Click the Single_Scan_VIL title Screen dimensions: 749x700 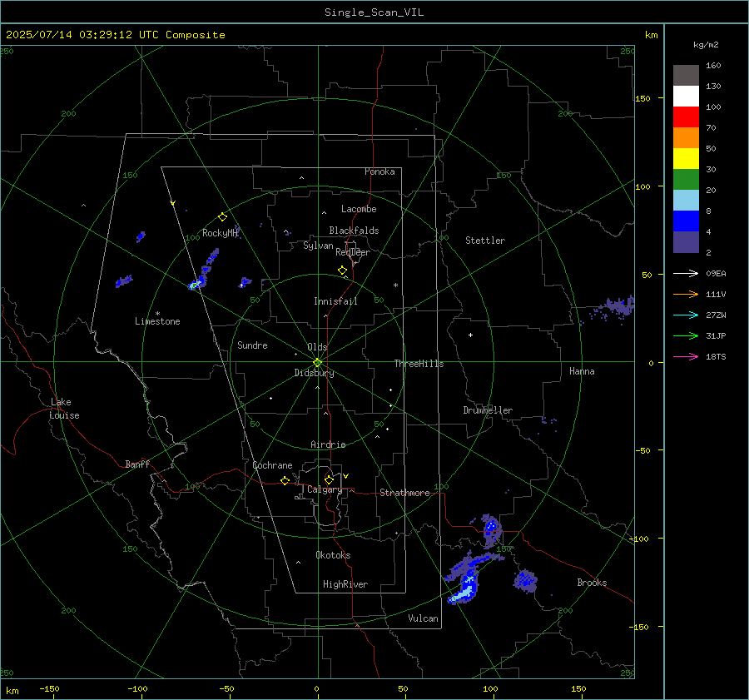point(374,12)
